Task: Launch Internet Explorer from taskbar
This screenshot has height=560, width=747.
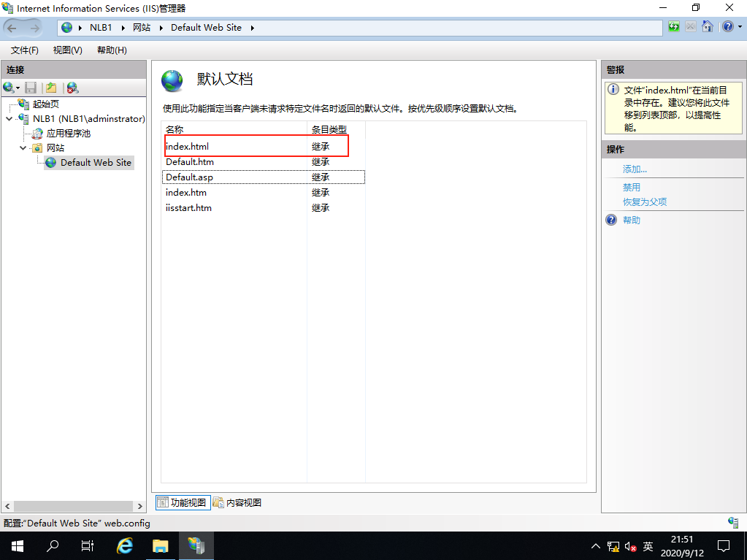Action: pyautogui.click(x=125, y=545)
